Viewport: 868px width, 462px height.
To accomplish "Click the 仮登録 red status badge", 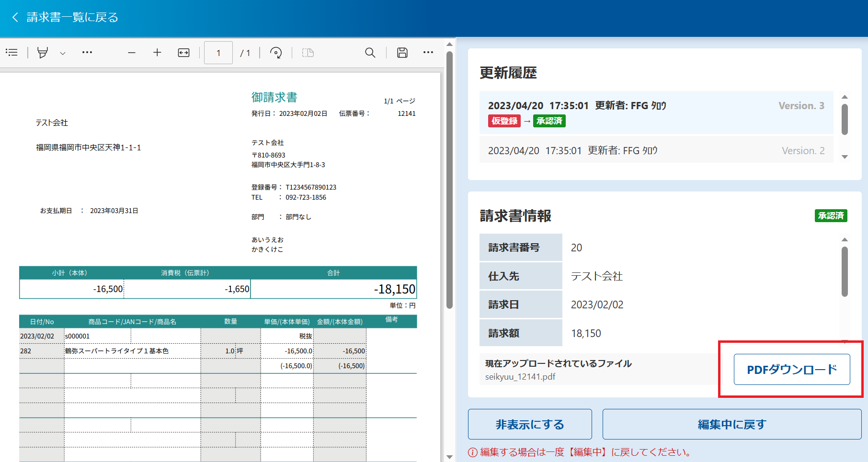I will pos(504,121).
